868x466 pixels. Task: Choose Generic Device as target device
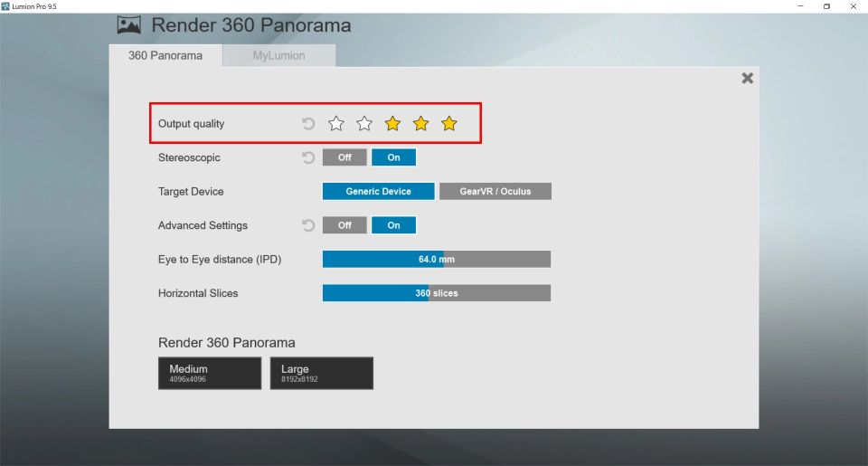(378, 192)
